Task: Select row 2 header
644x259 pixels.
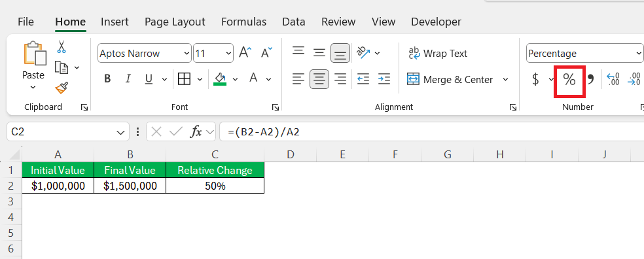Action: 10,186
